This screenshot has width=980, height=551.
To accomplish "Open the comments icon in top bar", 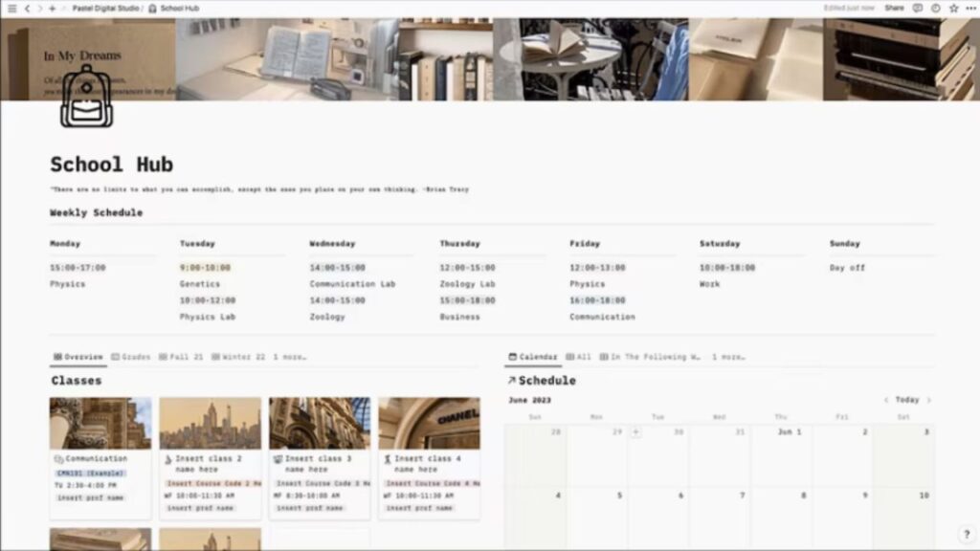I will point(918,8).
